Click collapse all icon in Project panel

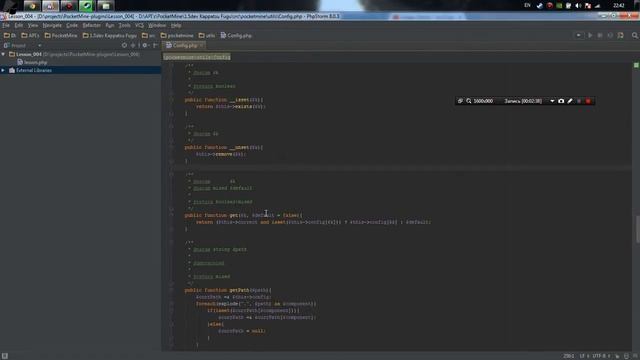(x=133, y=45)
